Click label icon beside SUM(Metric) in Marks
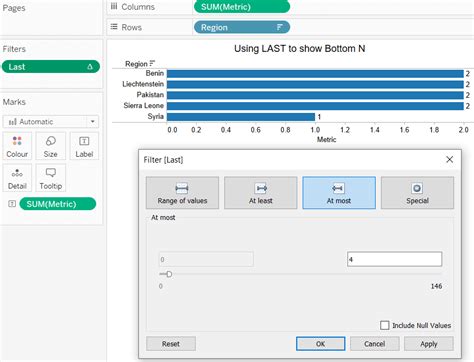 tap(12, 204)
